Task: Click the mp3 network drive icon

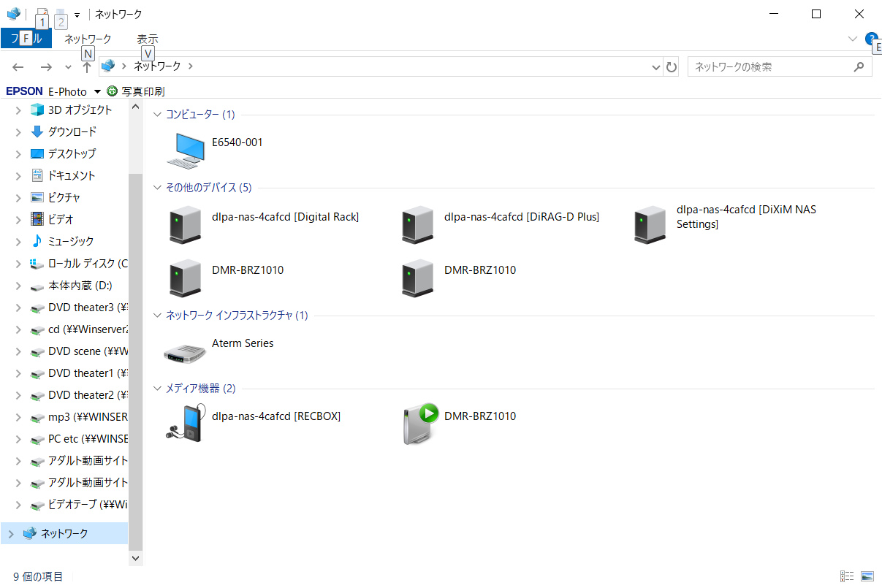Action: click(x=37, y=418)
